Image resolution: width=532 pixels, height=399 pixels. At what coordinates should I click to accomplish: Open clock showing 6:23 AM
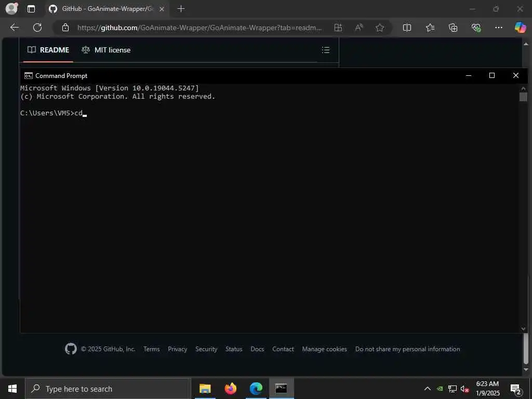(x=487, y=389)
